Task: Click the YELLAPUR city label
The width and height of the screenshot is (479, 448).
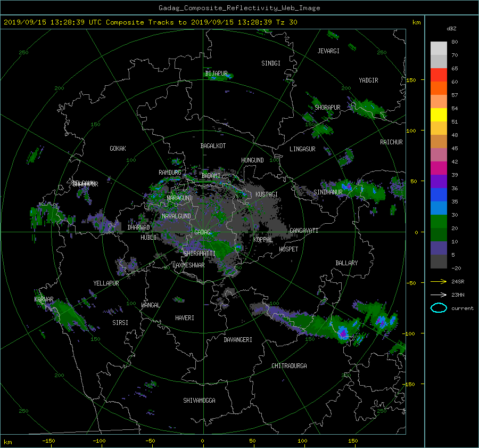Action: (x=106, y=283)
